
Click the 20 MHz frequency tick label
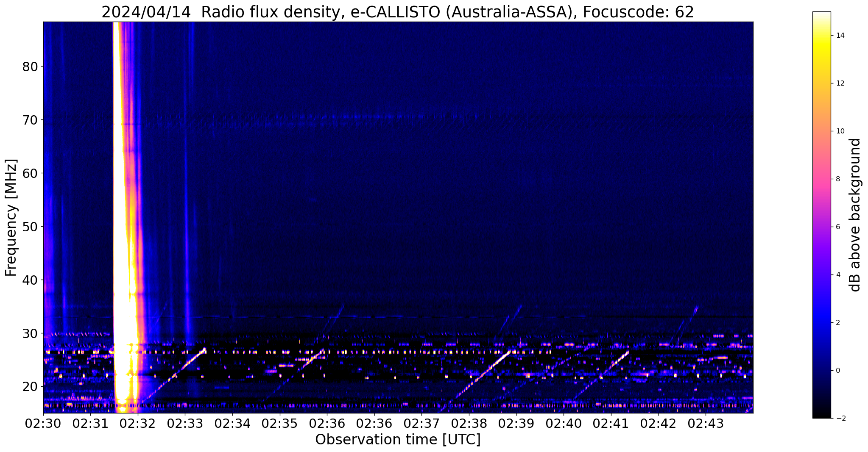pyautogui.click(x=30, y=387)
